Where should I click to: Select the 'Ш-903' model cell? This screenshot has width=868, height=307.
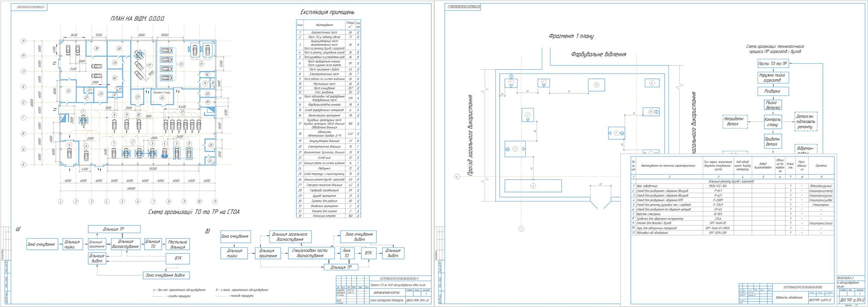[x=718, y=214]
